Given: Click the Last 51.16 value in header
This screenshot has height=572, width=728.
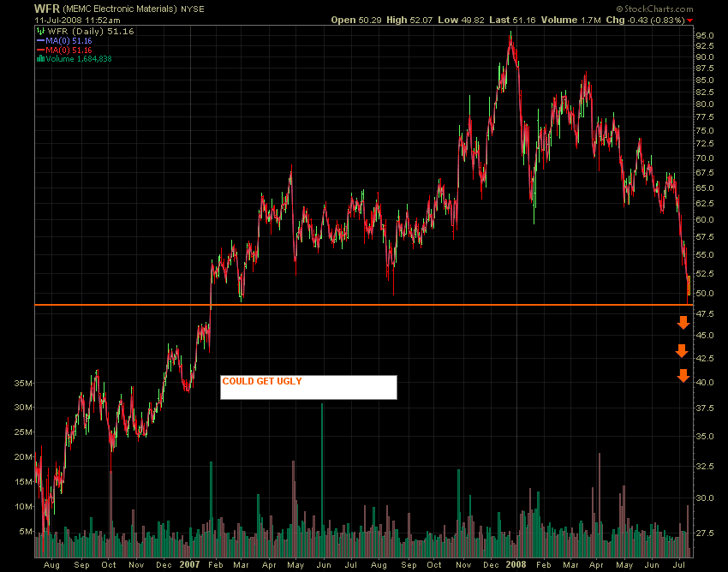Looking at the screenshot, I should (x=512, y=20).
